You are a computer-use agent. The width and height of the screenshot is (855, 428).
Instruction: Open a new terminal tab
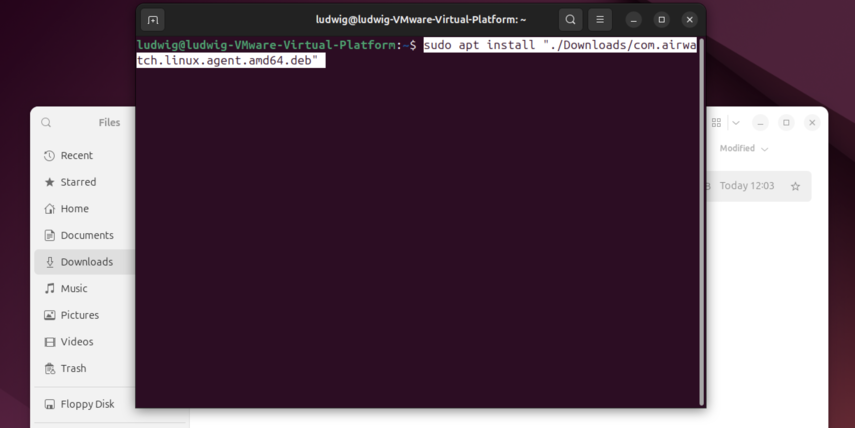pyautogui.click(x=153, y=20)
